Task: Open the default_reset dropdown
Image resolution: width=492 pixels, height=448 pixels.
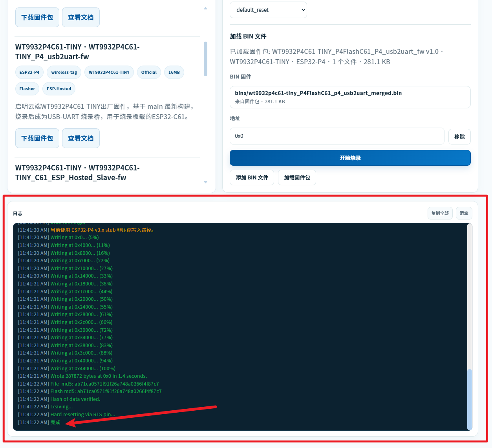Action: (268, 10)
